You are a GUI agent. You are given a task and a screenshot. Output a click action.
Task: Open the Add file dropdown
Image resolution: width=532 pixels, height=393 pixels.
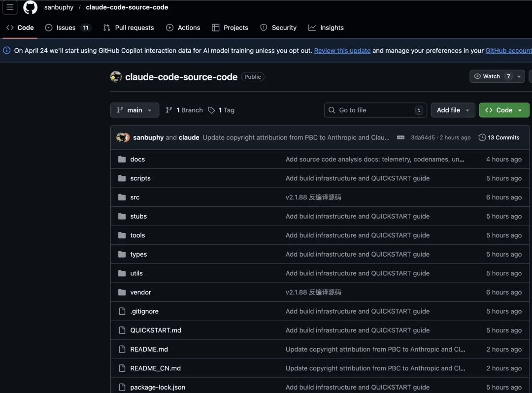pos(453,110)
